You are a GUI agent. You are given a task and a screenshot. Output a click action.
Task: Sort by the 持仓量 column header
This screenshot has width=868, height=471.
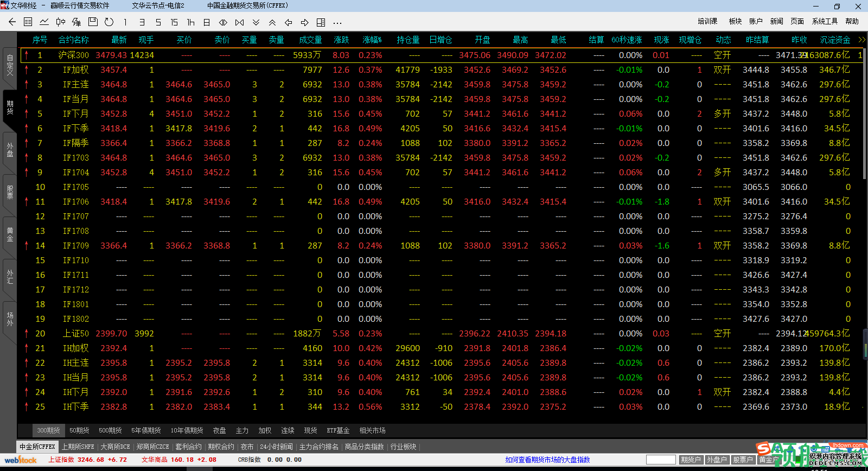(x=408, y=40)
